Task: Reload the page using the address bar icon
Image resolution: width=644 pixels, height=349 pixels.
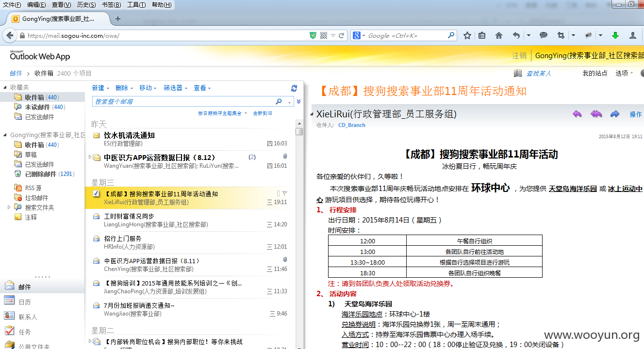Action: click(x=342, y=35)
